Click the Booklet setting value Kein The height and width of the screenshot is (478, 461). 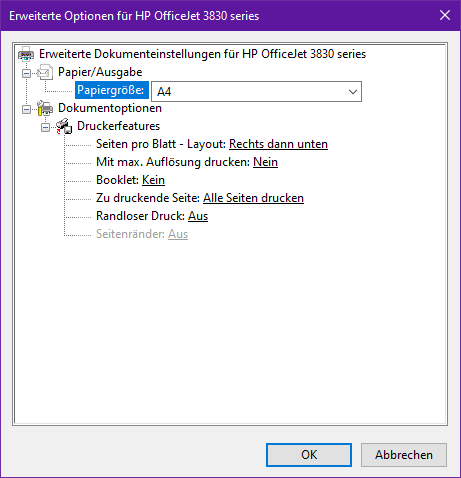pyautogui.click(x=153, y=180)
